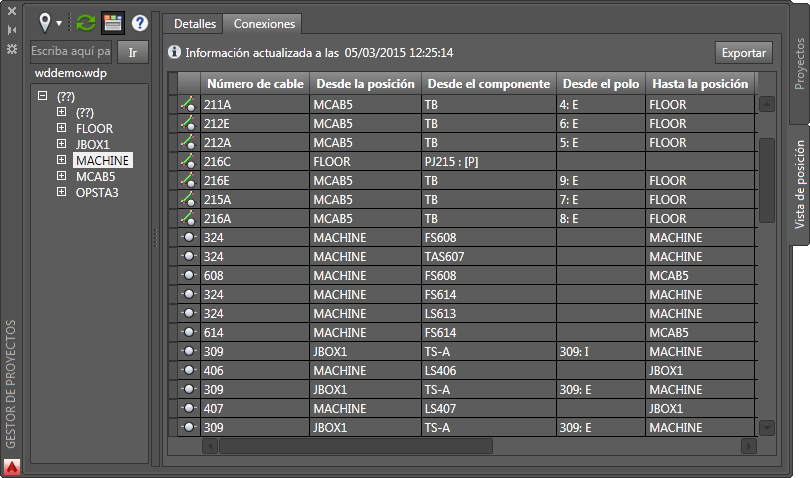The height and width of the screenshot is (478, 810).
Task: Click the info icon beside update message
Action: click(174, 52)
